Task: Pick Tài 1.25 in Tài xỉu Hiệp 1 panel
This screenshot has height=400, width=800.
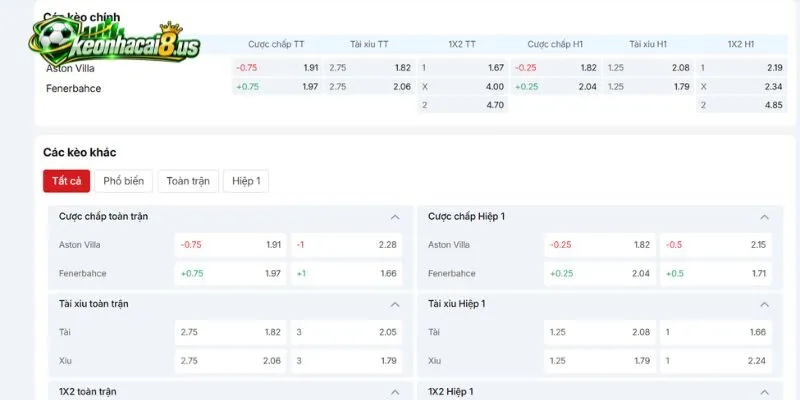Action: point(599,332)
